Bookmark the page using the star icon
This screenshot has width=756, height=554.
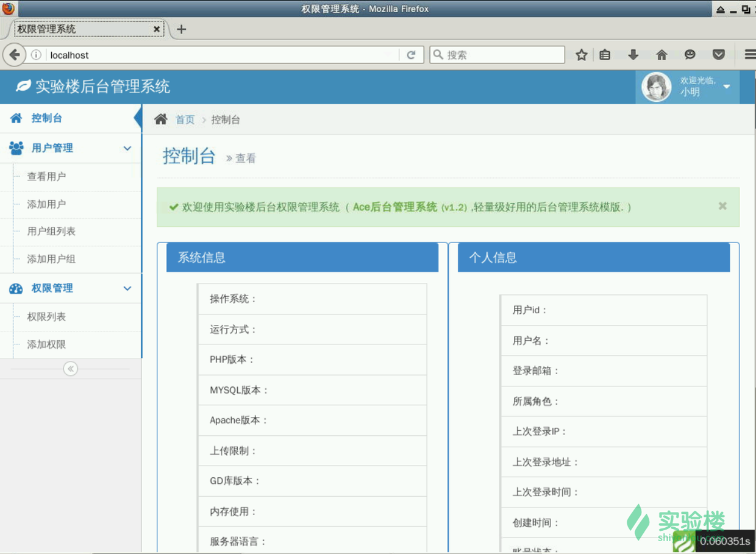(x=581, y=54)
